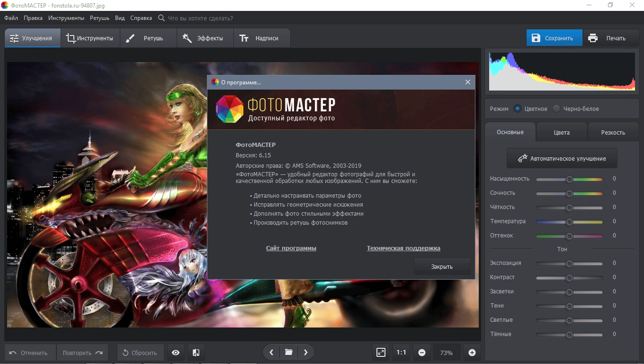Click the Повторить redo button

(x=82, y=353)
